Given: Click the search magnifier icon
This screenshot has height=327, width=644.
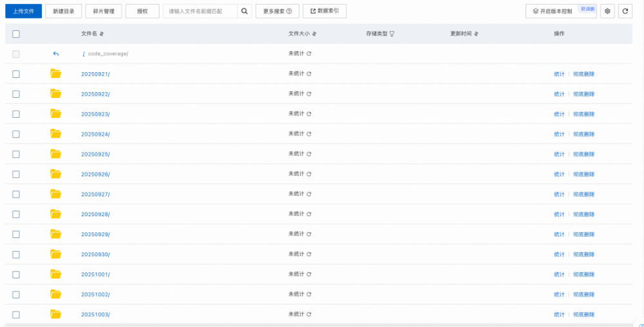Looking at the screenshot, I should 245,11.
